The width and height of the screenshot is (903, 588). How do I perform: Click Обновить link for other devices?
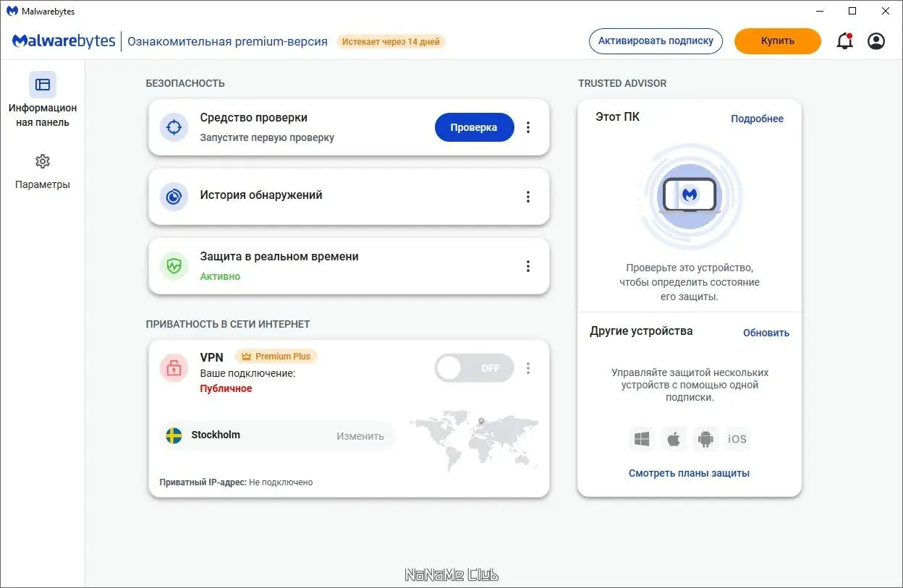point(766,333)
